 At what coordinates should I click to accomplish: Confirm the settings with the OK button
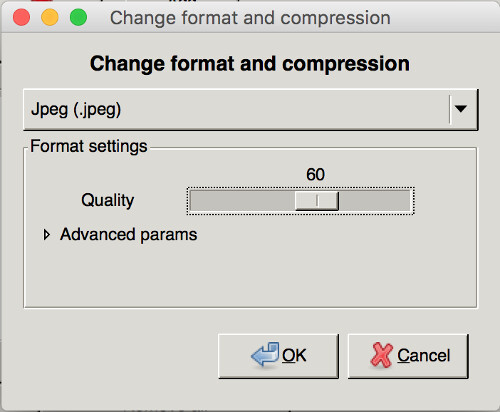[x=278, y=356]
